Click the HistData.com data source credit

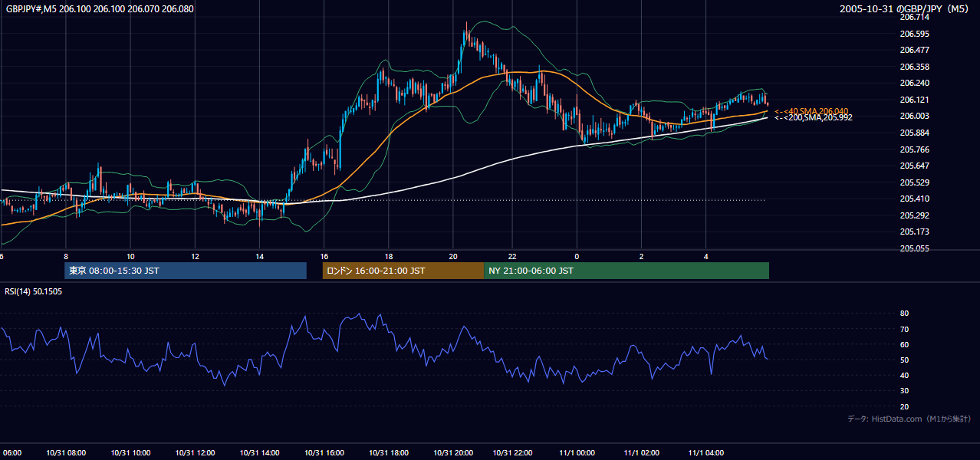[909, 419]
